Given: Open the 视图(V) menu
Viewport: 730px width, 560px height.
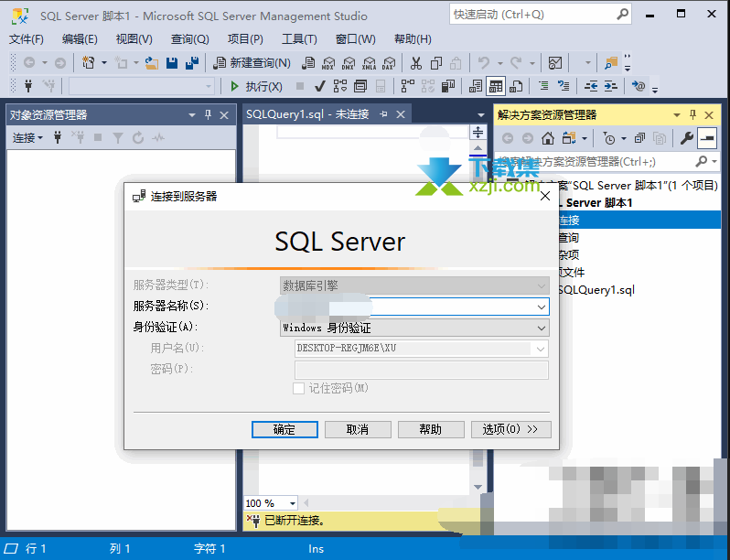Looking at the screenshot, I should coord(134,39).
